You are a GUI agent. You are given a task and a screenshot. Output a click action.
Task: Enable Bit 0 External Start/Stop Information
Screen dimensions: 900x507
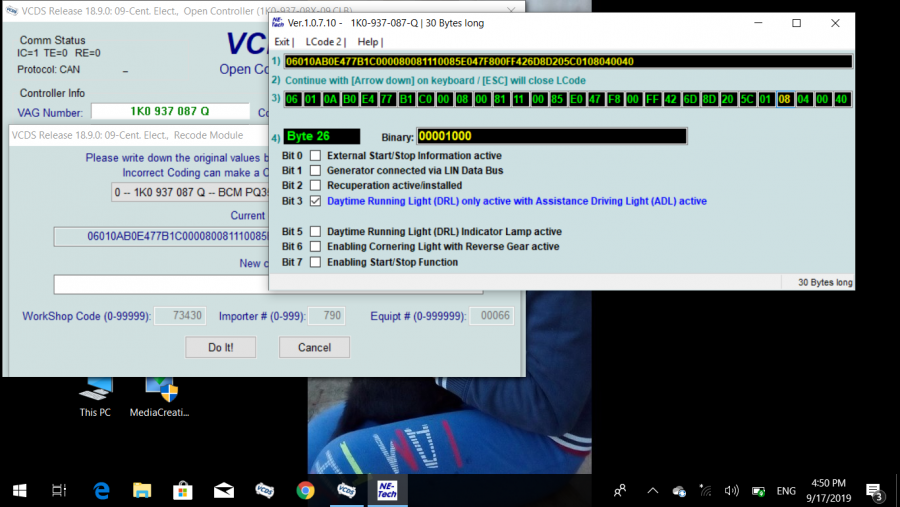coord(315,156)
